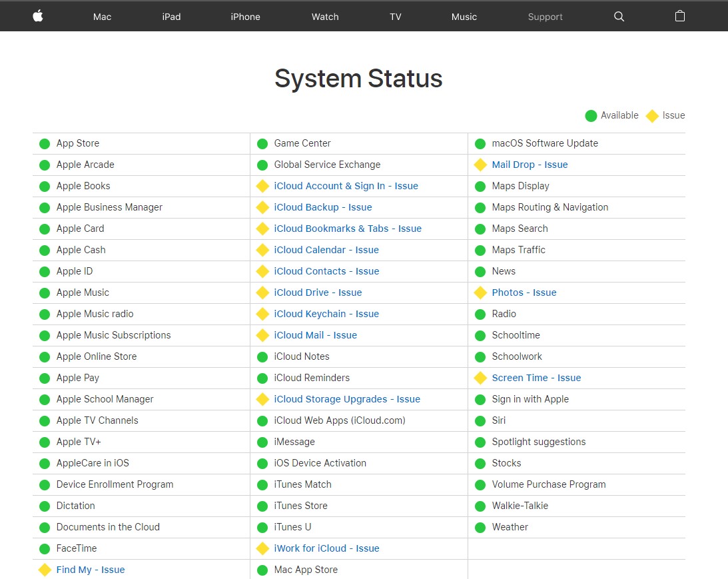Go to Support in navigation bar
728x579 pixels.
coord(545,17)
